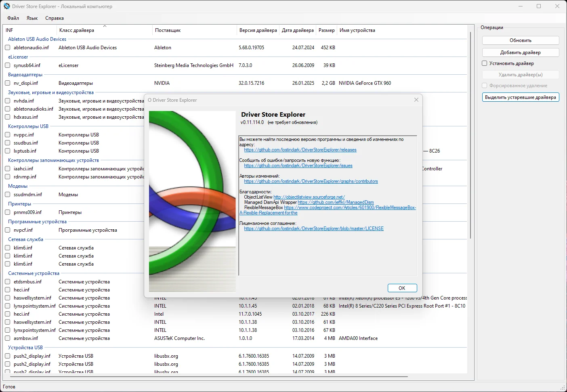Click OK in the About dialog
Viewport: 567px width, 392px height.
pyautogui.click(x=402, y=288)
